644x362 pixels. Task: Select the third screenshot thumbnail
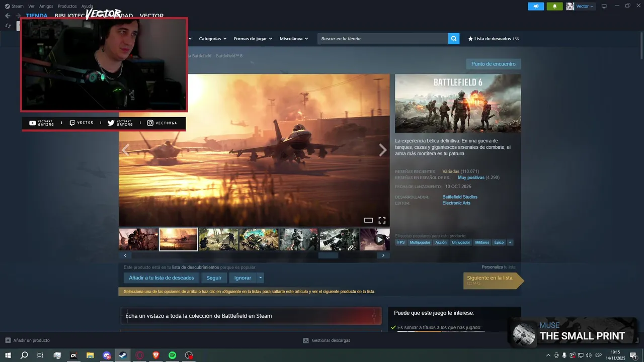coord(218,239)
